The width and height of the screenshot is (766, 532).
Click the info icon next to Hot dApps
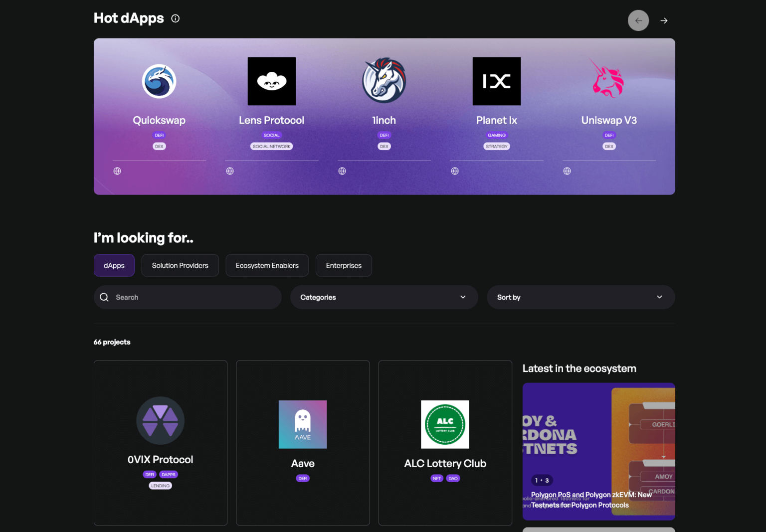pos(175,18)
